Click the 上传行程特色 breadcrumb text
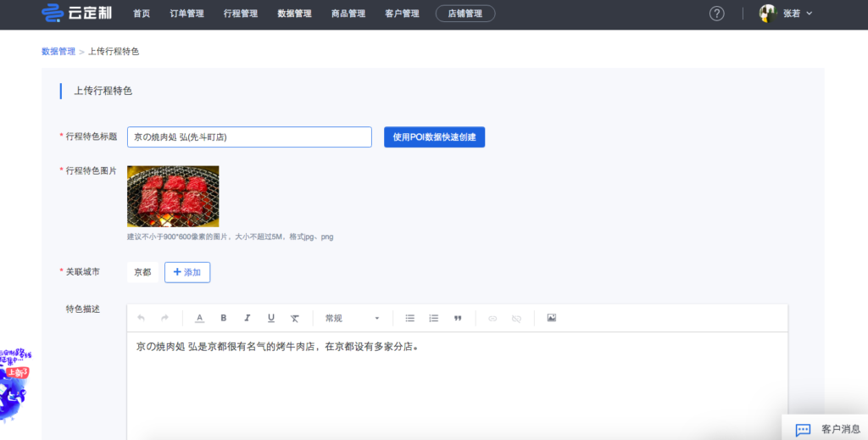 click(114, 52)
